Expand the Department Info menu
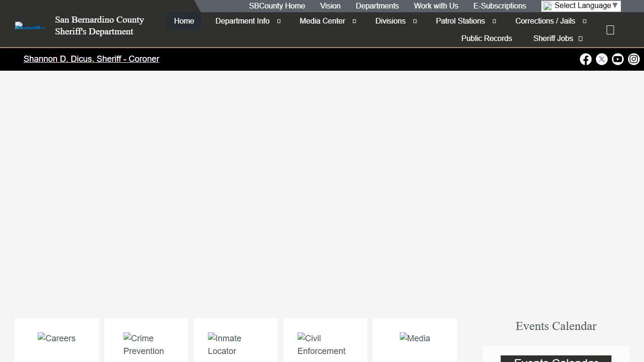The image size is (644, 362). 248,21
